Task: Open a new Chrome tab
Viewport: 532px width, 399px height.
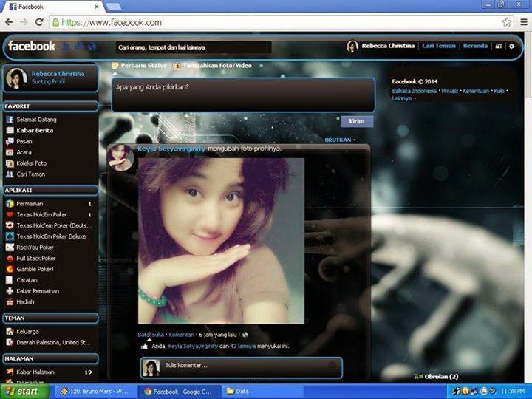Action: [x=113, y=7]
